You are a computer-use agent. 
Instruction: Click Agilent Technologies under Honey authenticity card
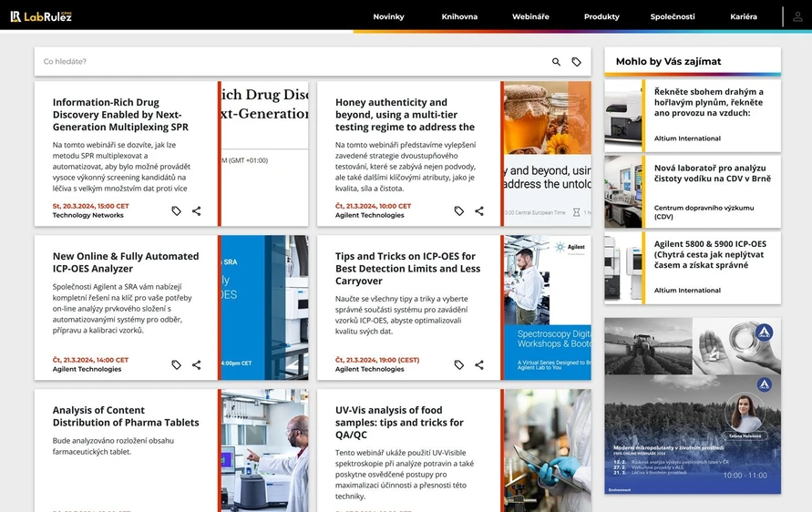pyautogui.click(x=369, y=215)
